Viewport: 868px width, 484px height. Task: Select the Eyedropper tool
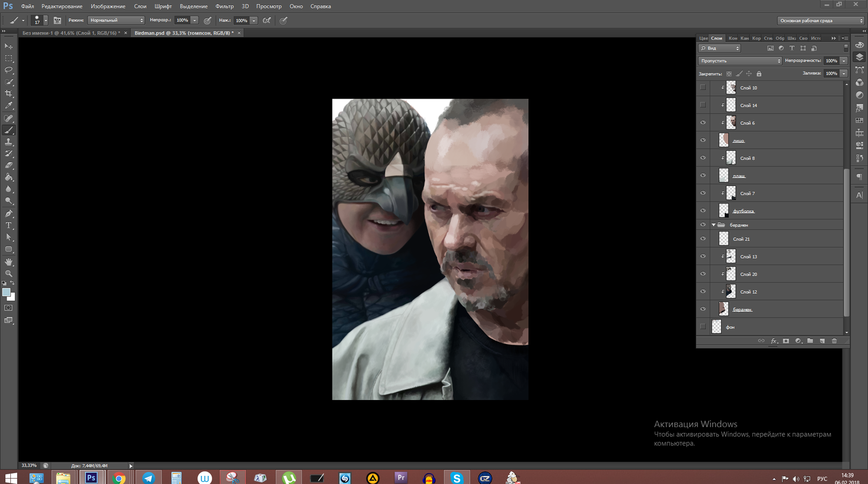(x=9, y=106)
